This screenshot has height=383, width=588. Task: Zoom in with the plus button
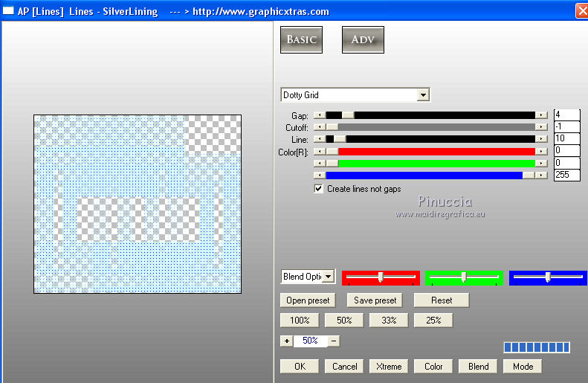[x=287, y=341]
